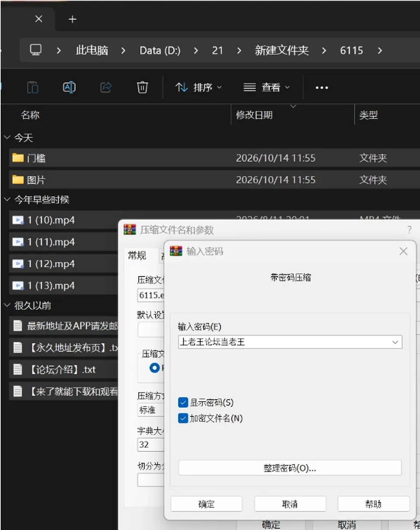
Task: Click the This PC monitor icon in address bar
Action: click(35, 50)
